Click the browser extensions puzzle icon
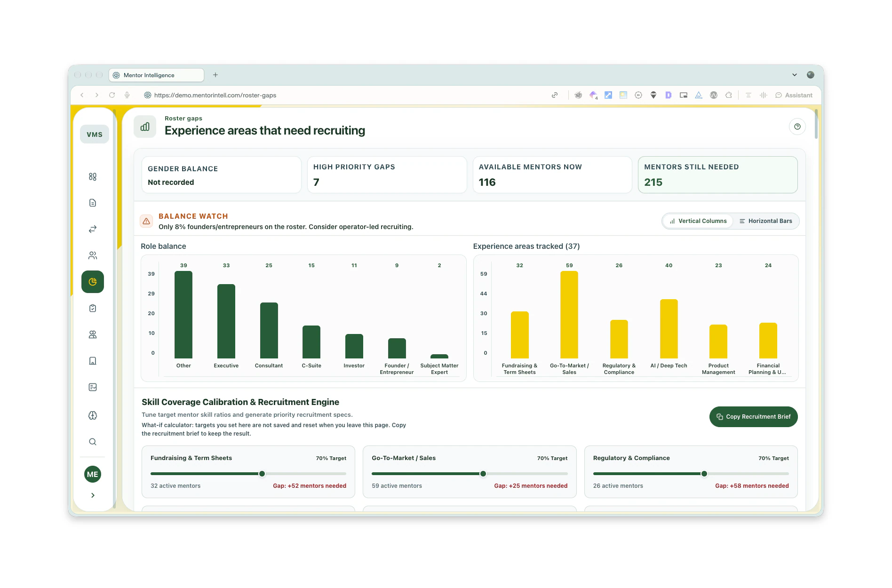892x588 pixels. 729,95
